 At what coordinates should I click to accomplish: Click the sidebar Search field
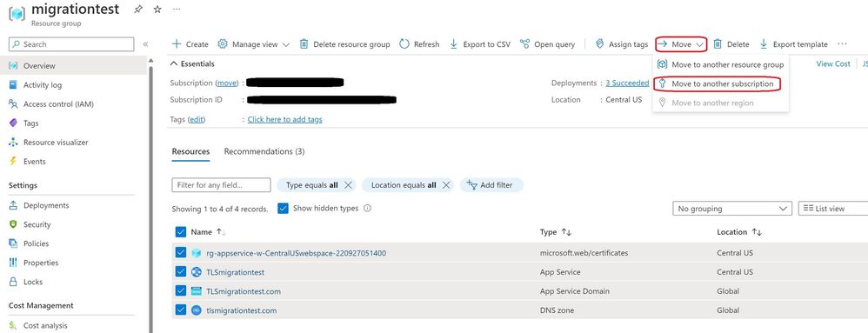click(71, 44)
